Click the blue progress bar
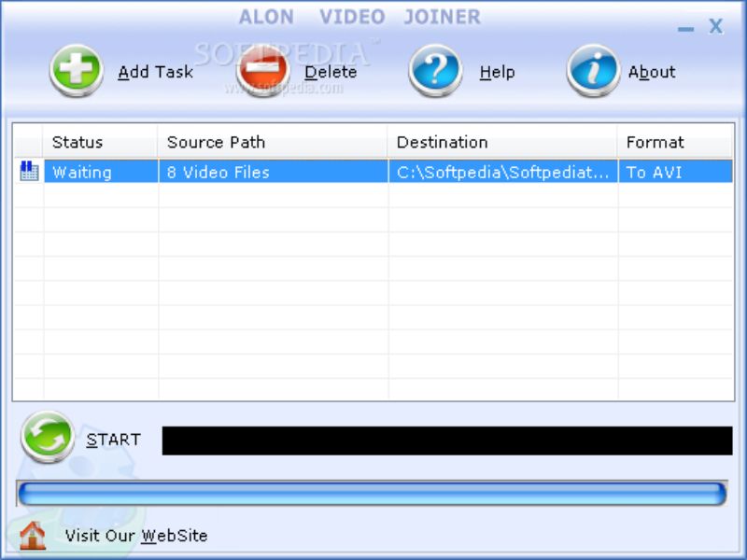 click(372, 494)
